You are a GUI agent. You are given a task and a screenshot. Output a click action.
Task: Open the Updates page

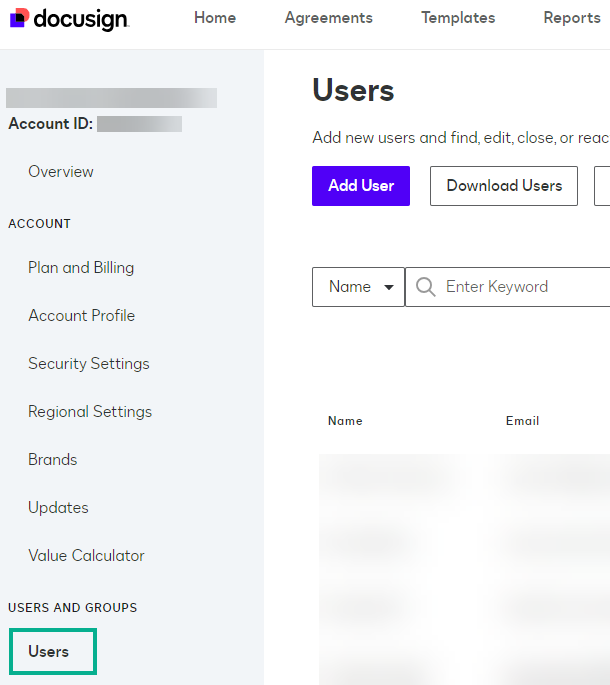(x=58, y=508)
